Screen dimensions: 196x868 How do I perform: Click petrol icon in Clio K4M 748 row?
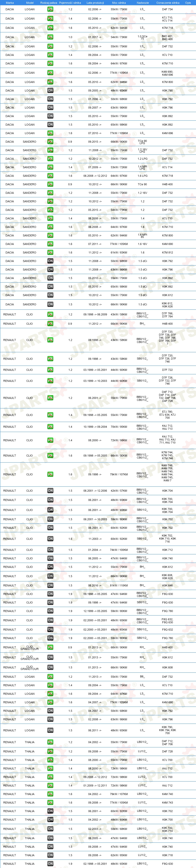(50, 474)
